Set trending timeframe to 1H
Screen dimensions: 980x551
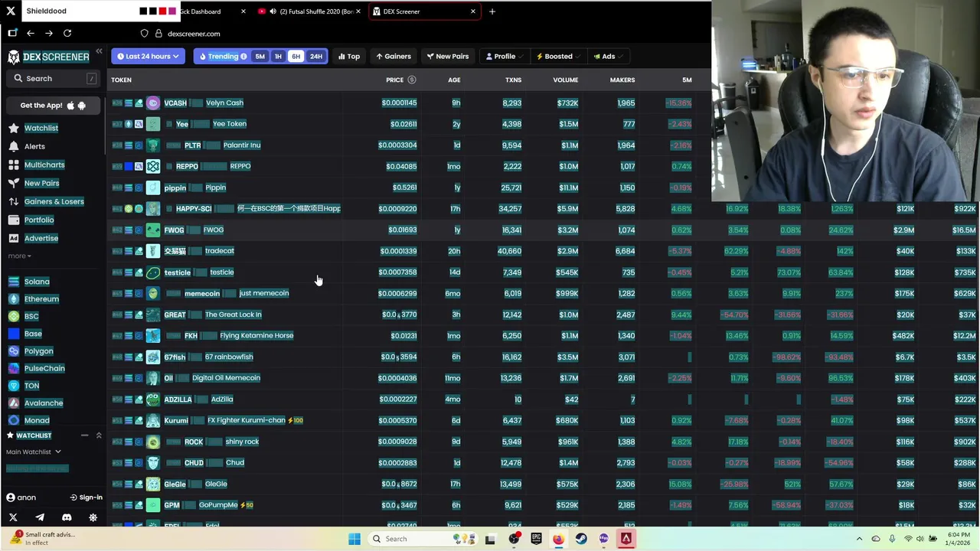point(278,57)
